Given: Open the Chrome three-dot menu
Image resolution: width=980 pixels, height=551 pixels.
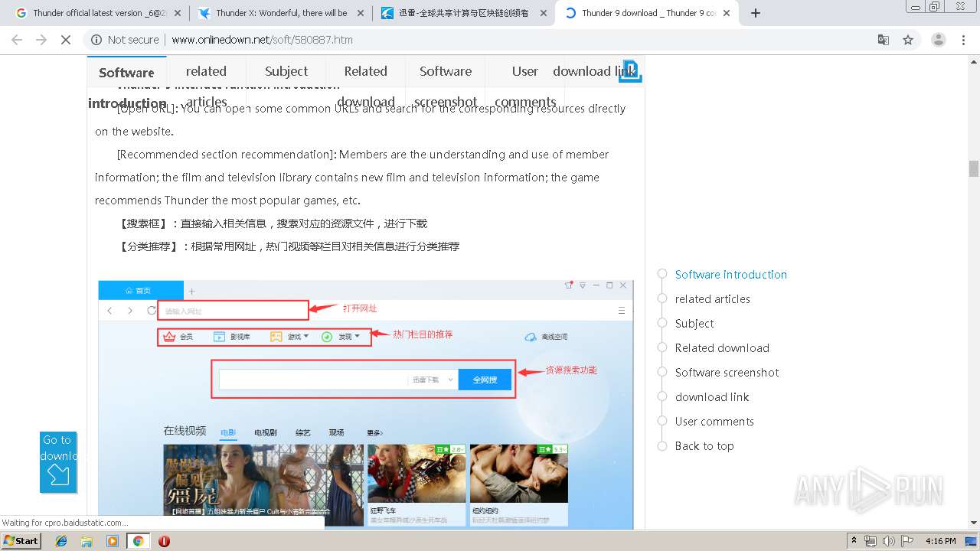Looking at the screenshot, I should (x=963, y=40).
